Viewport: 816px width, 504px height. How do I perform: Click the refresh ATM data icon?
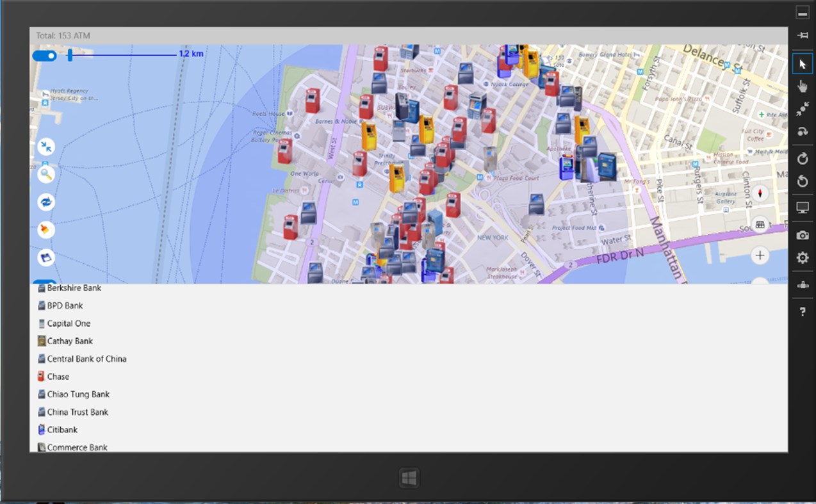[46, 202]
